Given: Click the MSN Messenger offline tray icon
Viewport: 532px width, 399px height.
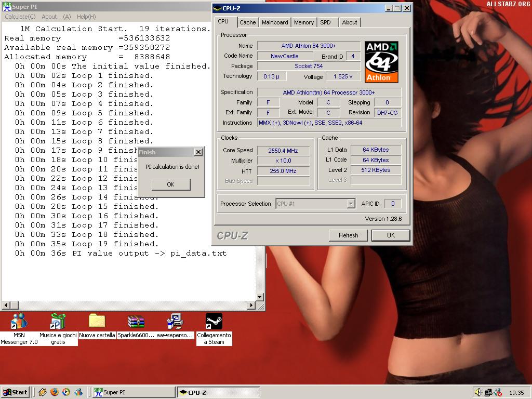Looking at the screenshot, I should tap(498, 393).
